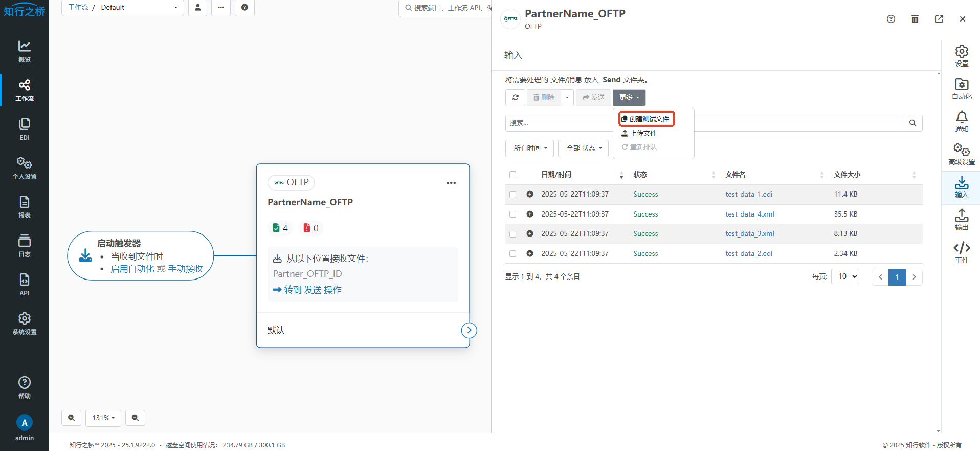
Task: Toggle the select-all checkbox in table header
Action: point(513,175)
